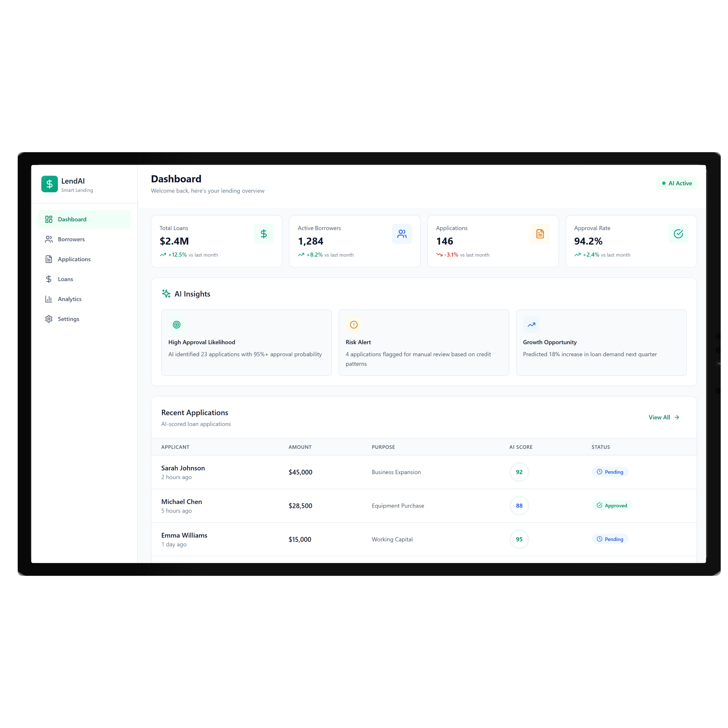
Task: Open Applications via the document icon
Action: [x=49, y=259]
